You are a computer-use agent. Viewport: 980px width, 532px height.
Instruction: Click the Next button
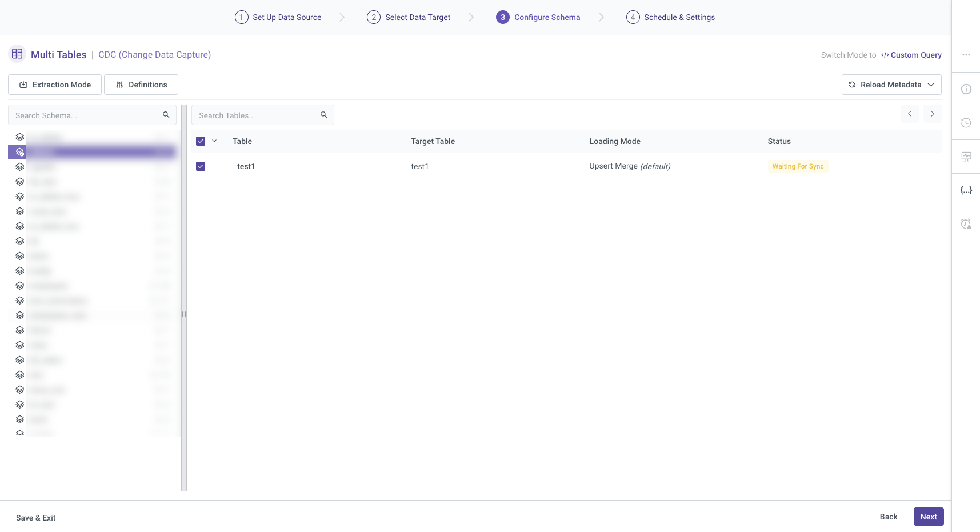click(928, 517)
